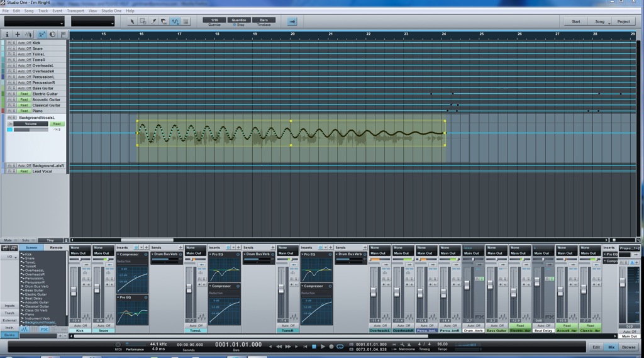Select the Range tool in the toolbar
644x358 pixels.
(x=143, y=21)
